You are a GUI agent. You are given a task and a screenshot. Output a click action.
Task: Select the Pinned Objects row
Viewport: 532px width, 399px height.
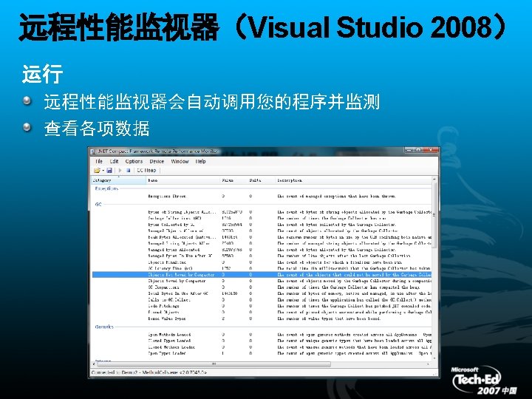[262, 312]
